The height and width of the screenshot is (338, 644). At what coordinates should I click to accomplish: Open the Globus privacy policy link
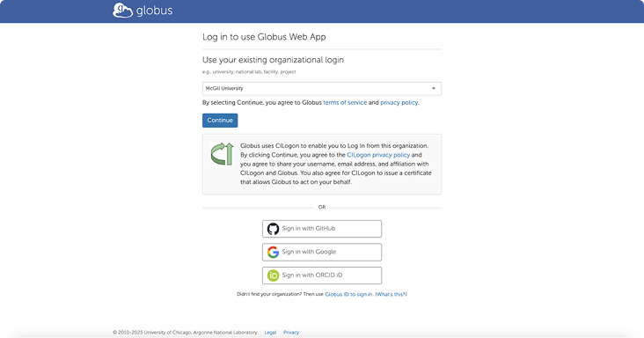399,103
